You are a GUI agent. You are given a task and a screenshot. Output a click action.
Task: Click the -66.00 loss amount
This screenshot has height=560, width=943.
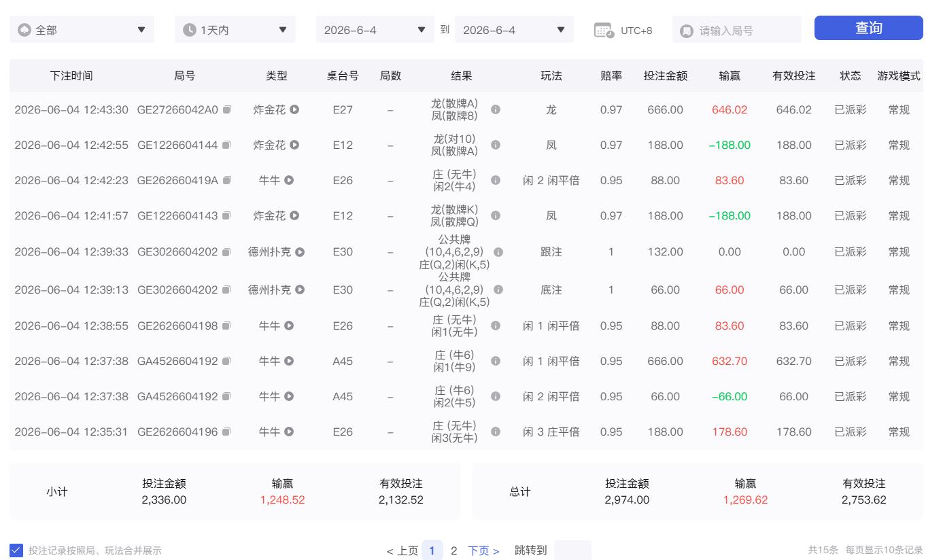730,396
